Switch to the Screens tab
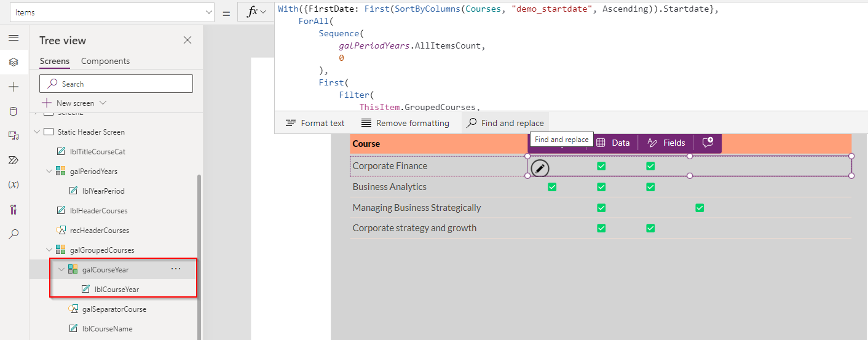 point(55,61)
